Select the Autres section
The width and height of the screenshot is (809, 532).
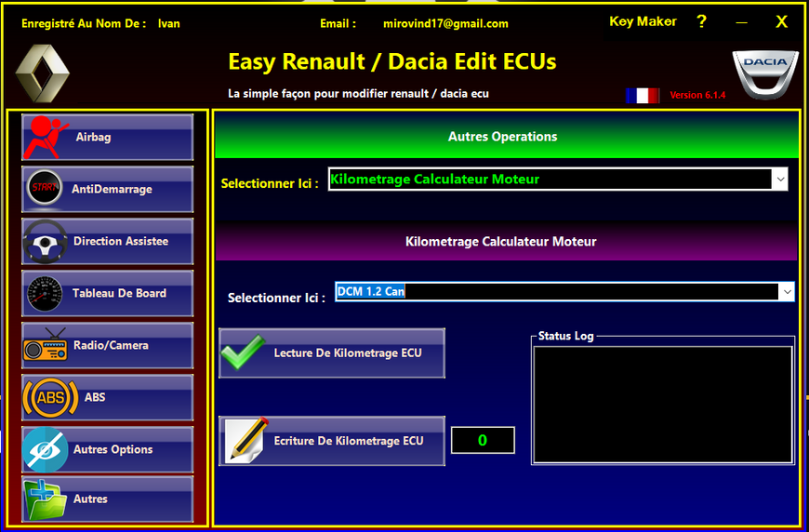click(x=107, y=499)
